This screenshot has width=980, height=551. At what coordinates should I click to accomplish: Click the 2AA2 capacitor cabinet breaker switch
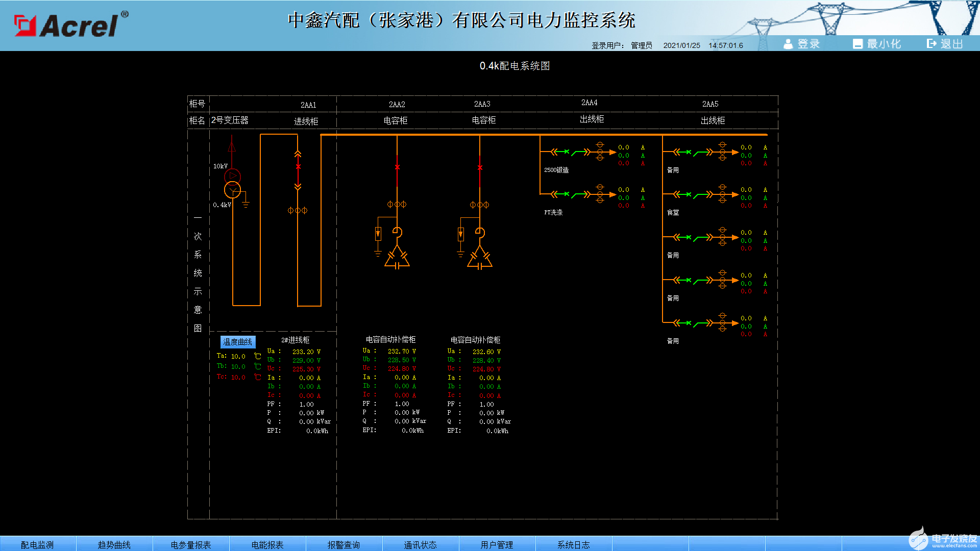[397, 167]
